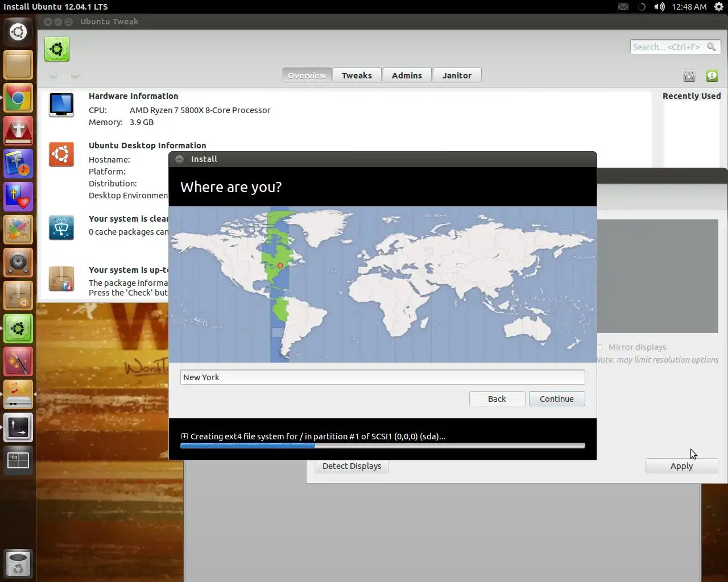Screen dimensions: 728x582
Task: Open Ubuntu Software Center package box icon
Action: (x=18, y=296)
